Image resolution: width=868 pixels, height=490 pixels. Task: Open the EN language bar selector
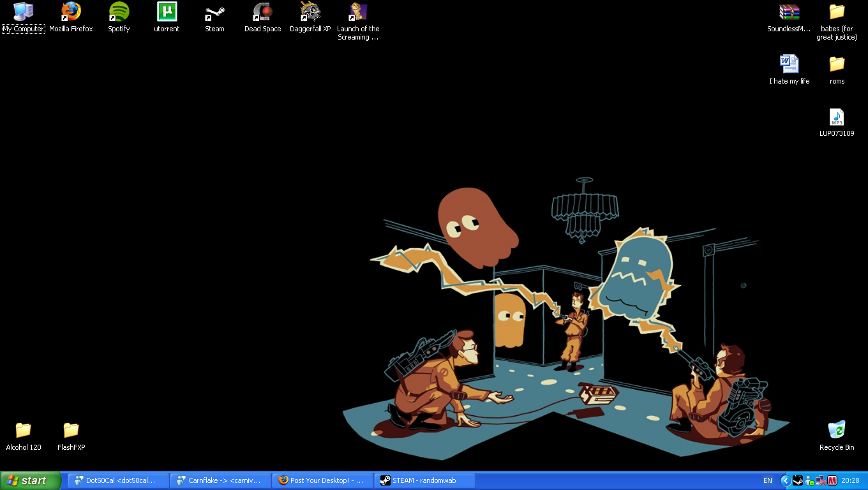coord(767,480)
